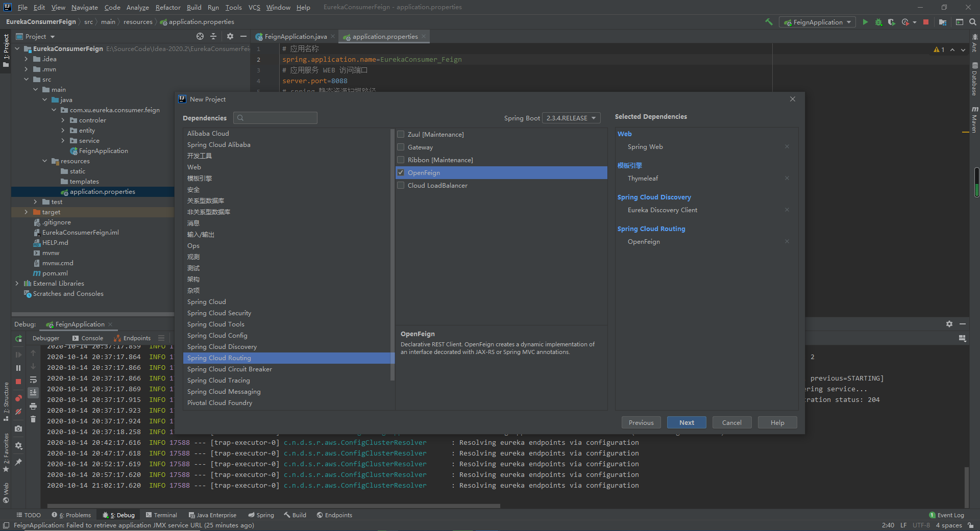Viewport: 980px width, 531px height.
Task: Expand the .idea folder
Action: (x=26, y=59)
